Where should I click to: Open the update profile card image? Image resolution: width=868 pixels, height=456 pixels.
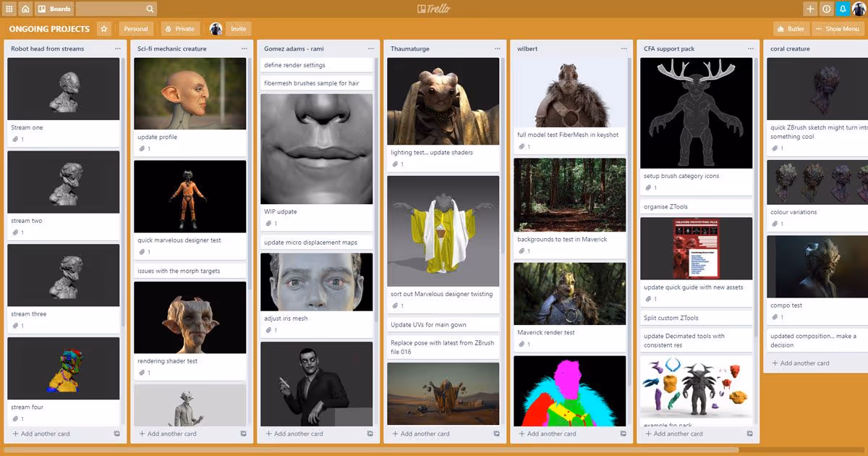pos(190,93)
